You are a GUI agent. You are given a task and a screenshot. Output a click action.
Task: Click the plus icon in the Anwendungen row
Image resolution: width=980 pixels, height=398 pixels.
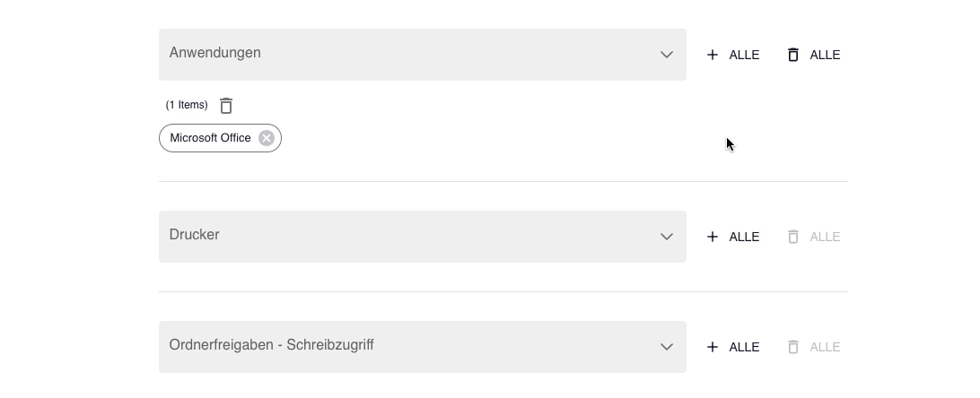click(712, 55)
